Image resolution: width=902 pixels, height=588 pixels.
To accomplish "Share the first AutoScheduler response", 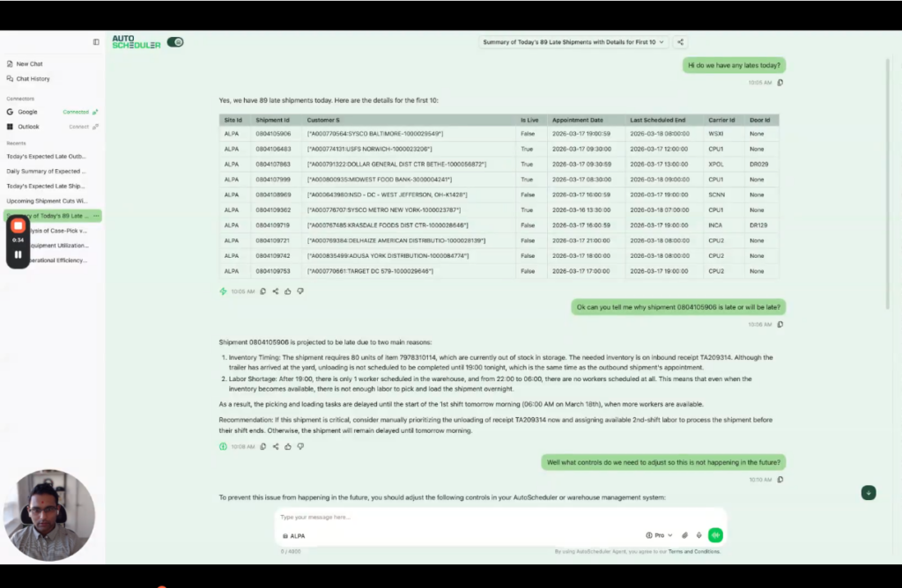I will [276, 291].
